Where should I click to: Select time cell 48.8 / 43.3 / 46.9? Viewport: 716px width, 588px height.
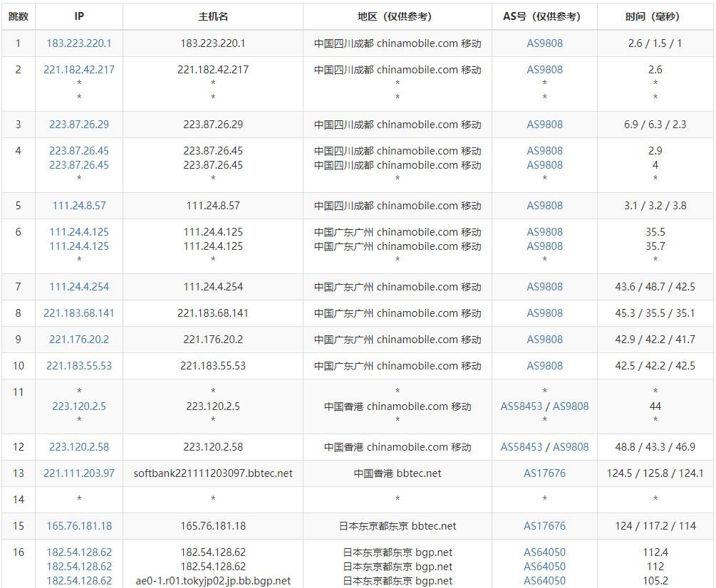point(655,447)
